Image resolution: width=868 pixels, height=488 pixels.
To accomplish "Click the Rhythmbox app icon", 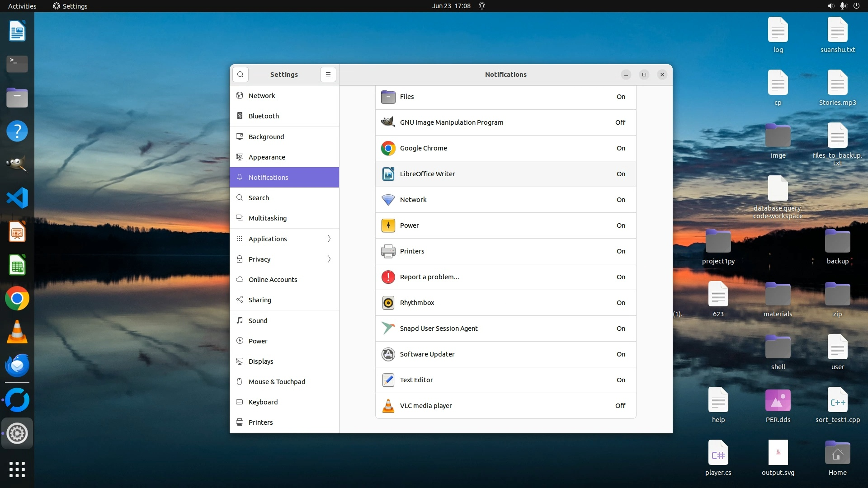I will 388,303.
